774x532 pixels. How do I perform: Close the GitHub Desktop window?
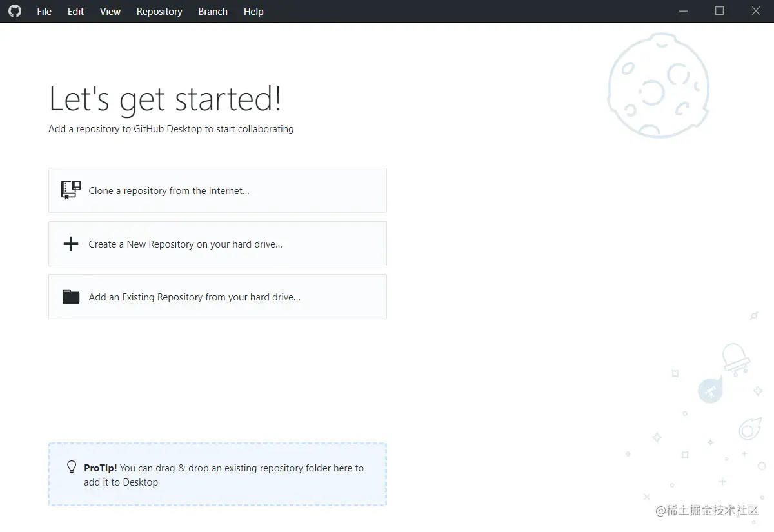click(756, 11)
